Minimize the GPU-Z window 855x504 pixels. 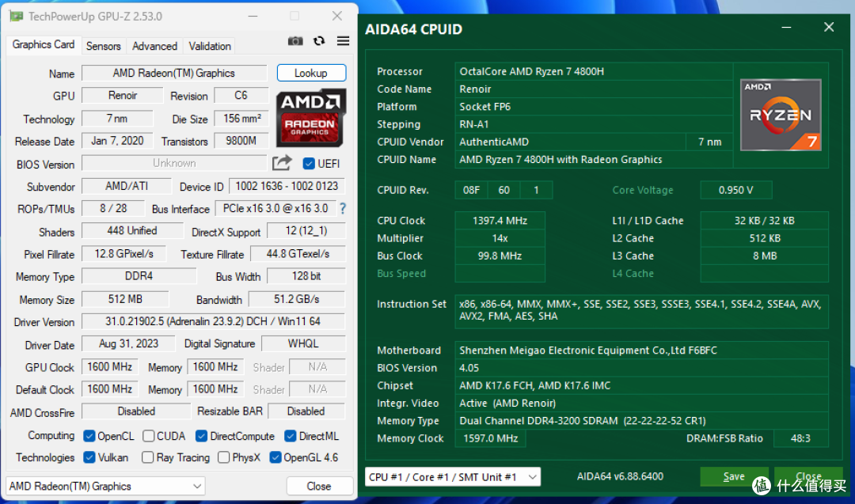tap(253, 17)
